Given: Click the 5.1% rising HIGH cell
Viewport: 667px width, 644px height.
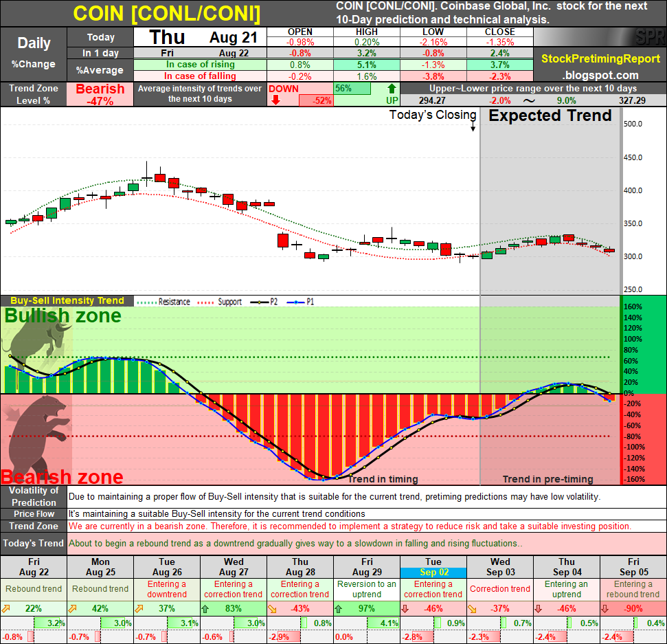Looking at the screenshot, I should click(x=367, y=65).
